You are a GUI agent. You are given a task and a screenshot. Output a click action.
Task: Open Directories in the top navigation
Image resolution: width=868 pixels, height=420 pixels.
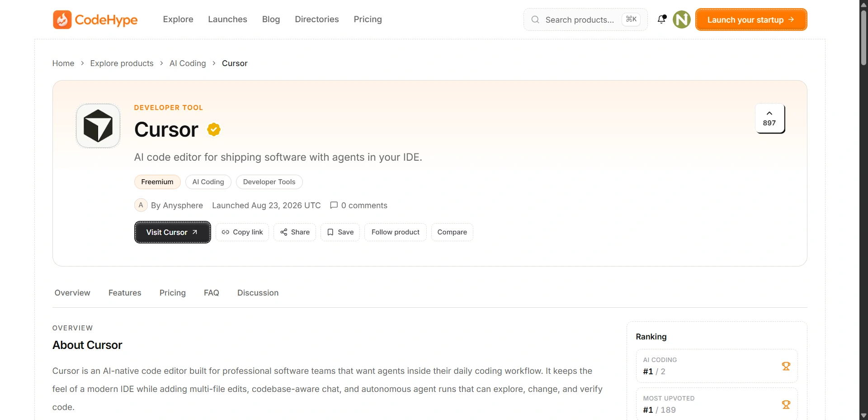pos(317,19)
